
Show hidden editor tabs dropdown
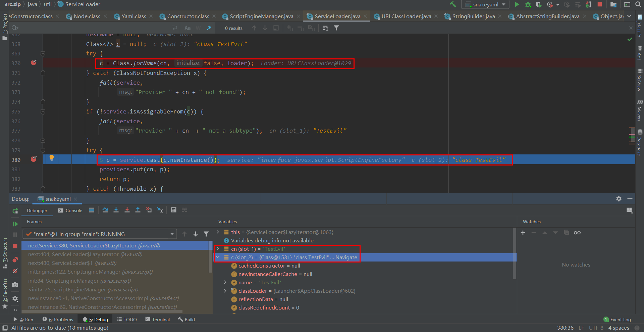point(629,16)
